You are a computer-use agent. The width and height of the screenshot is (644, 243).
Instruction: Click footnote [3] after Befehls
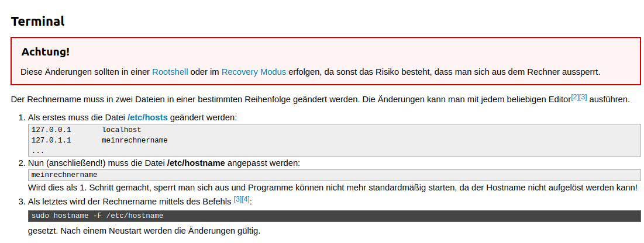click(x=237, y=199)
